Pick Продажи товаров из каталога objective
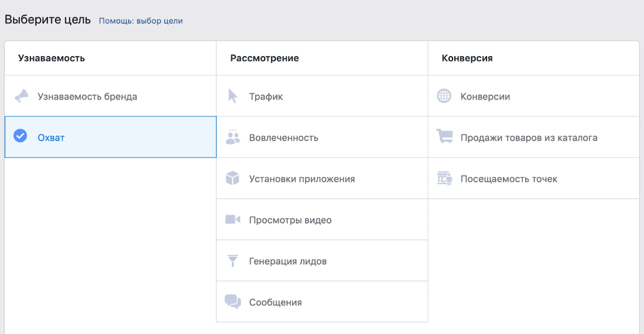This screenshot has width=644, height=334. point(529,138)
